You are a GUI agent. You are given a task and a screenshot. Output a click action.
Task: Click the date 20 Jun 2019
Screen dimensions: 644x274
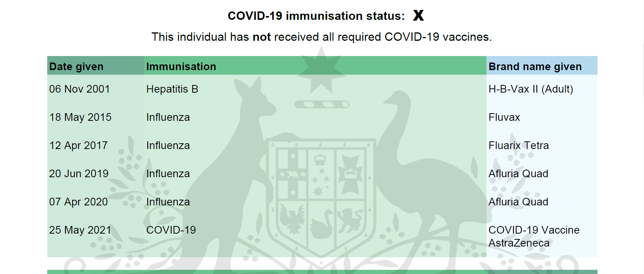pos(79,174)
